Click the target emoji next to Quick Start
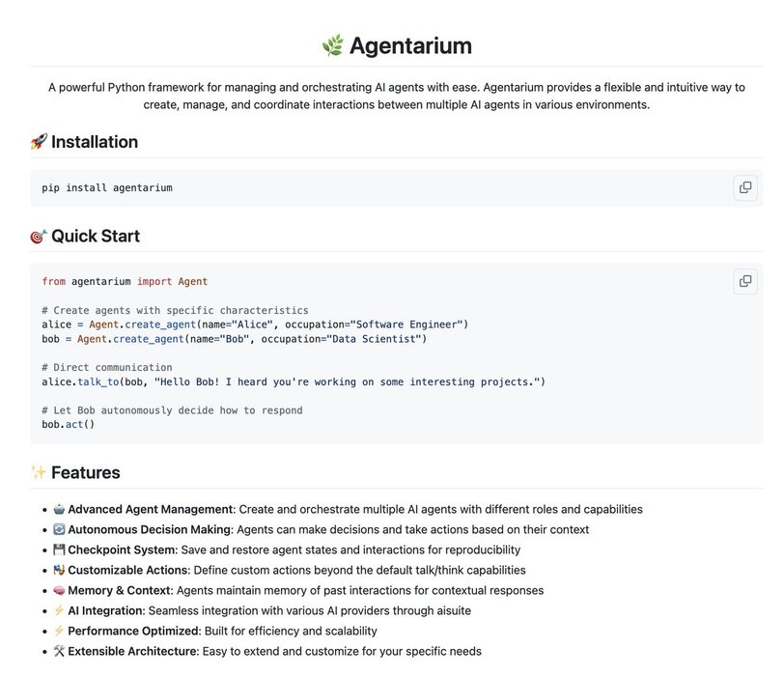This screenshot has height=676, width=784. [x=39, y=236]
